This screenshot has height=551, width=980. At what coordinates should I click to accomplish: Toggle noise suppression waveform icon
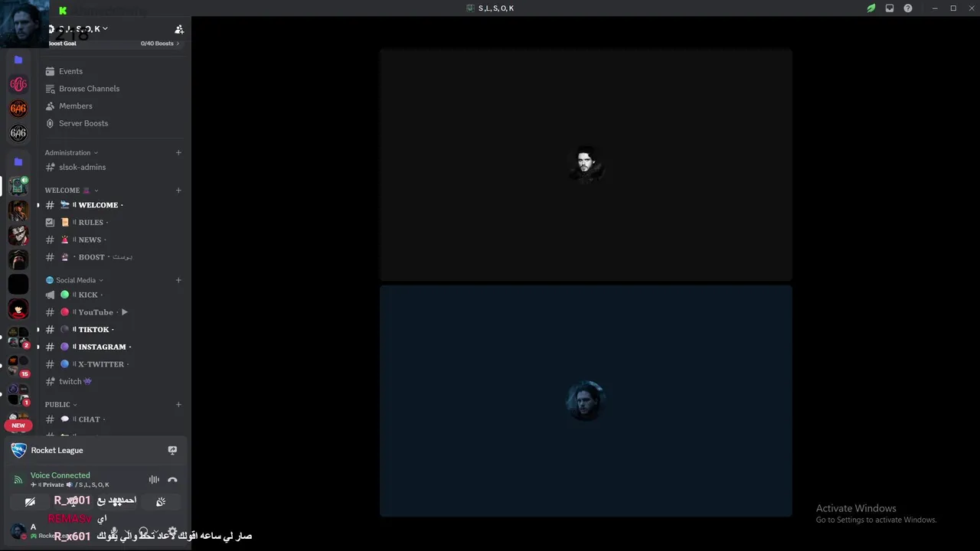[154, 480]
